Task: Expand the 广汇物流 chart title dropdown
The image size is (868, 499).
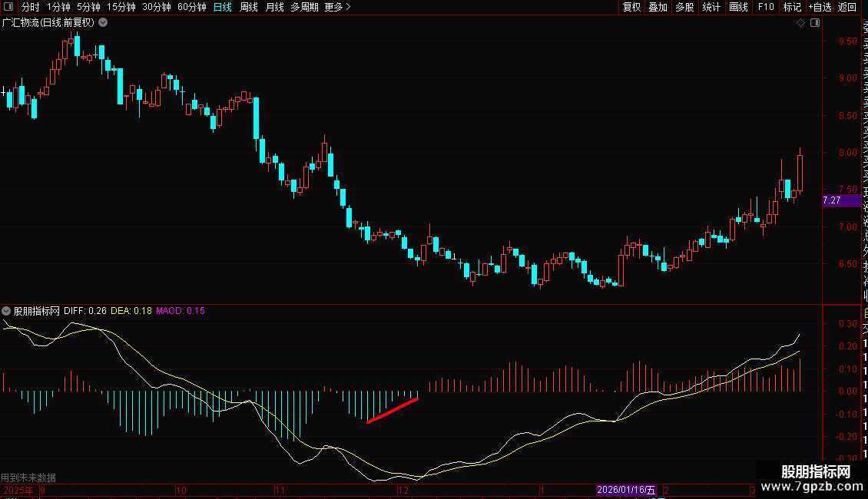Action: click(103, 22)
